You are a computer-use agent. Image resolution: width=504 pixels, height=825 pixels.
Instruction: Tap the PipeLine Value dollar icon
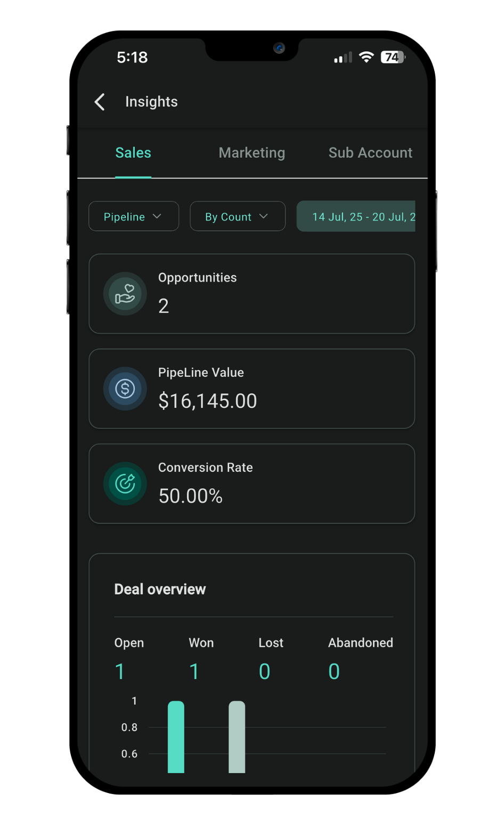pyautogui.click(x=125, y=389)
